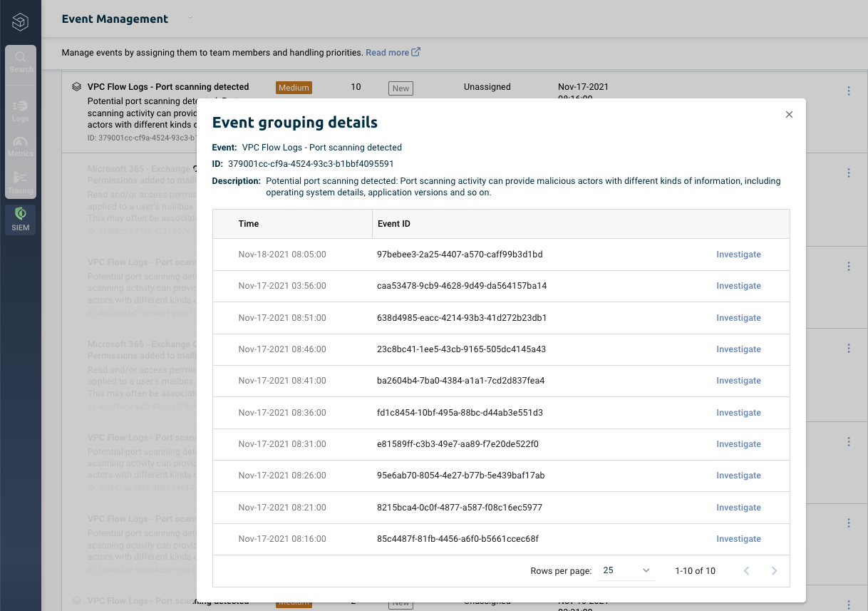
Task: Open actions menu for top VPC Flow Logs event
Action: coord(849,91)
